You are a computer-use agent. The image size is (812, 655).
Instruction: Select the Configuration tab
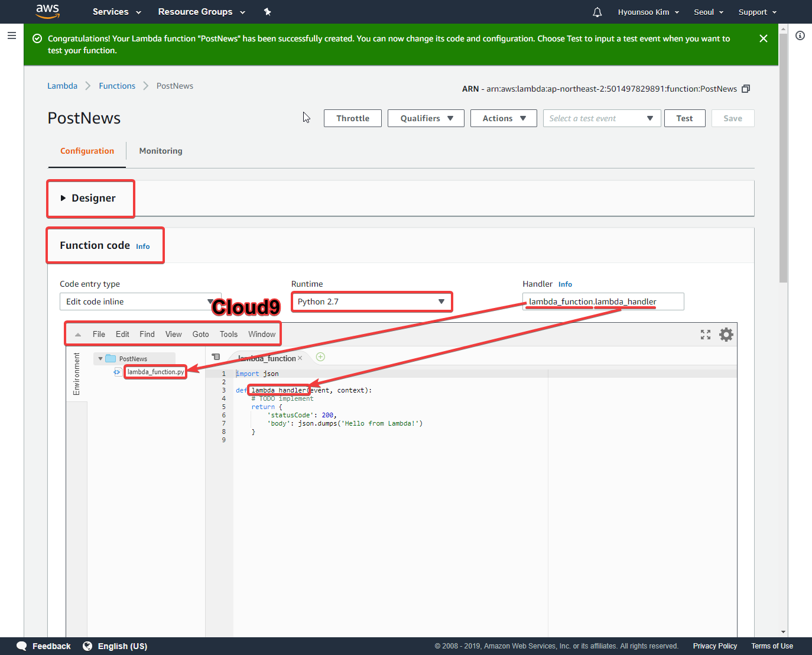pos(87,151)
